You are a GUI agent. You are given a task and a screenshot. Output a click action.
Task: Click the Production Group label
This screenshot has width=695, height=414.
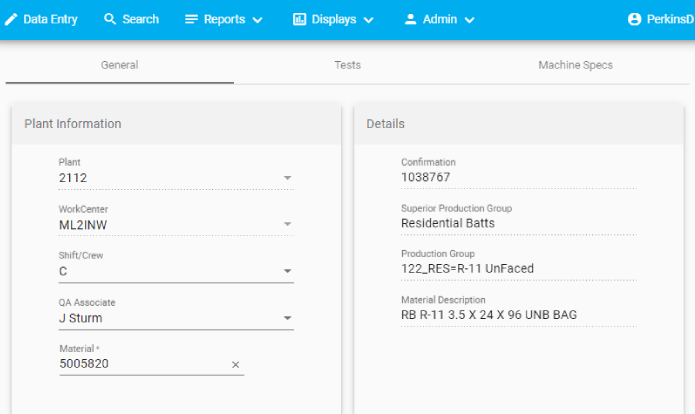click(x=438, y=254)
